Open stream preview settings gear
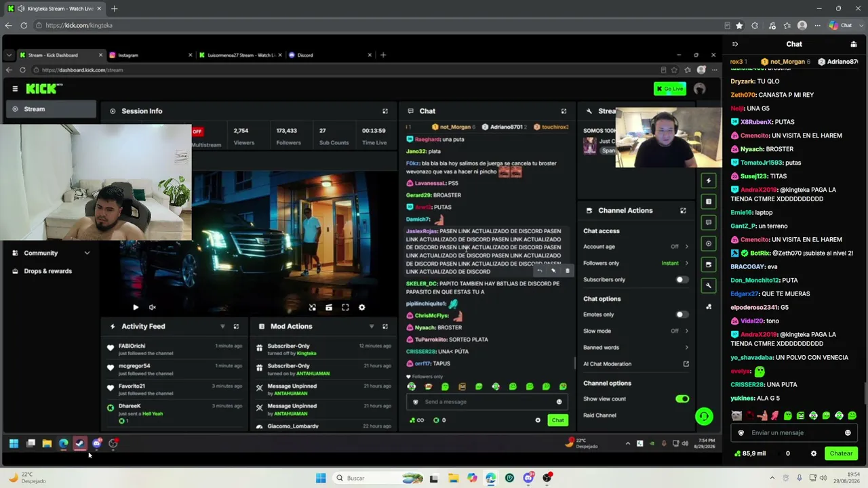Image resolution: width=868 pixels, height=488 pixels. 361,308
